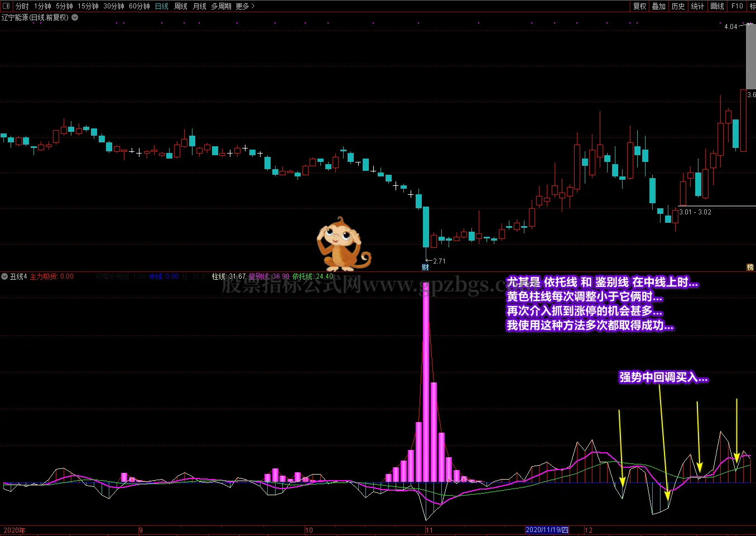The width and height of the screenshot is (756, 536).
Task: Select the 5分钟 period tab
Action: (65, 6)
